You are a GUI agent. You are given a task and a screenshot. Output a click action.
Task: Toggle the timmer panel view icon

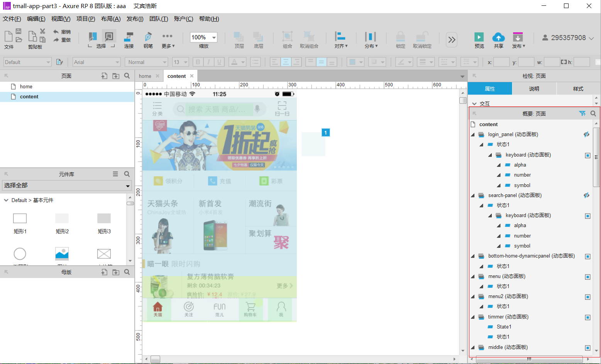(587, 317)
